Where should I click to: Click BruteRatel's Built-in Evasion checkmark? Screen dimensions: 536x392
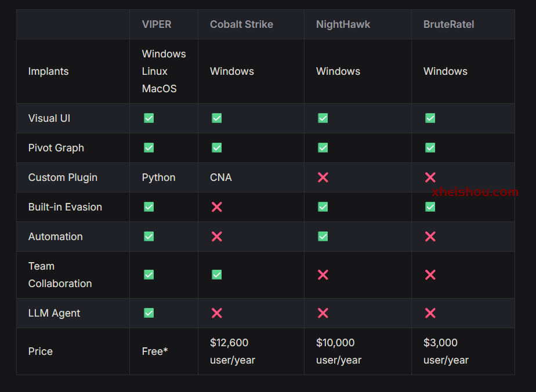[430, 207]
